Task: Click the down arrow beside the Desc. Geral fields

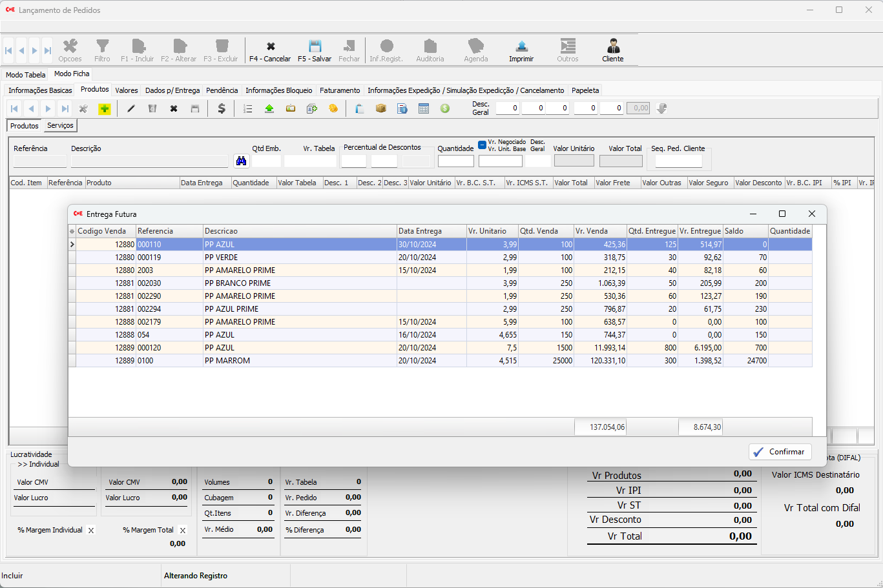Action: pyautogui.click(x=661, y=108)
